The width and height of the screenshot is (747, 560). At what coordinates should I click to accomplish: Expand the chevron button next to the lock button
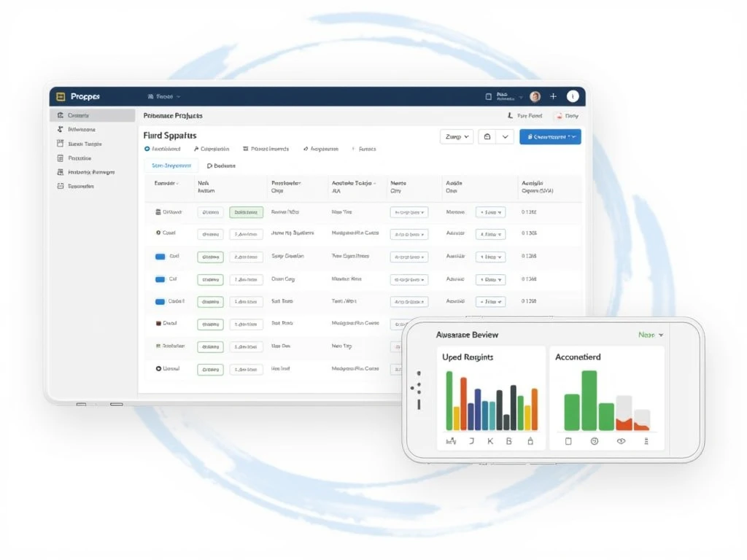505,136
